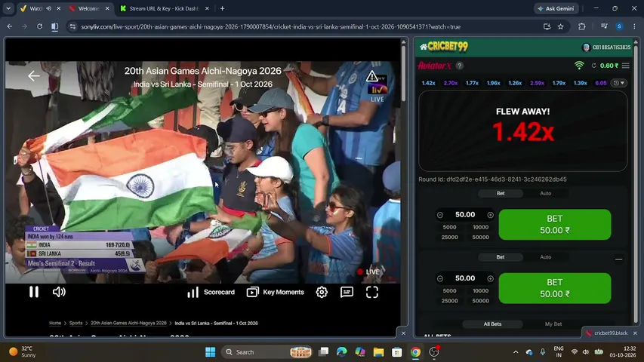Image resolution: width=644 pixels, height=362 pixels.
Task: Switch first panel to Auto tab
Action: coord(545,193)
